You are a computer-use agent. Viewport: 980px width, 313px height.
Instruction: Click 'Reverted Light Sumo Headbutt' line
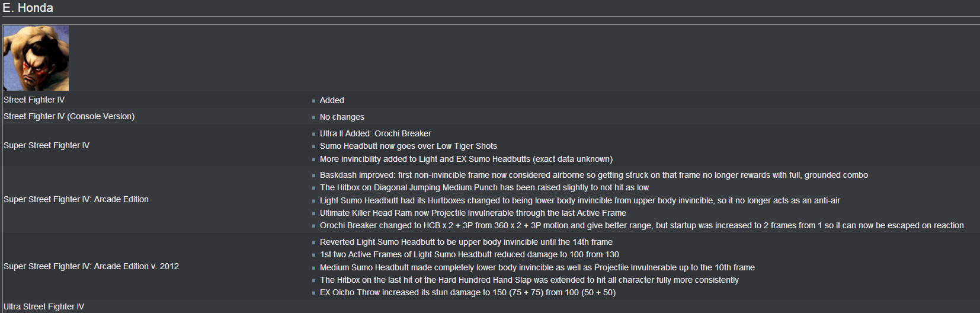click(x=466, y=242)
